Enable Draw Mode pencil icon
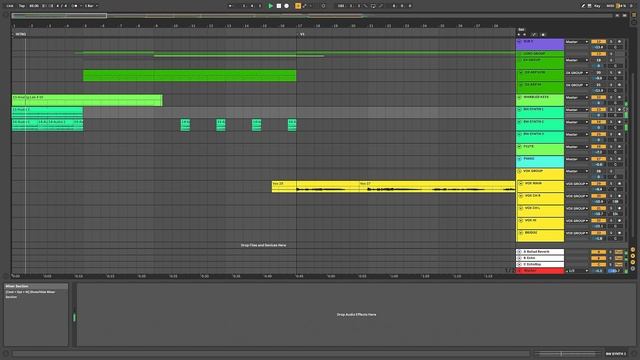Viewport: 640px width, 360px height. click(x=583, y=6)
